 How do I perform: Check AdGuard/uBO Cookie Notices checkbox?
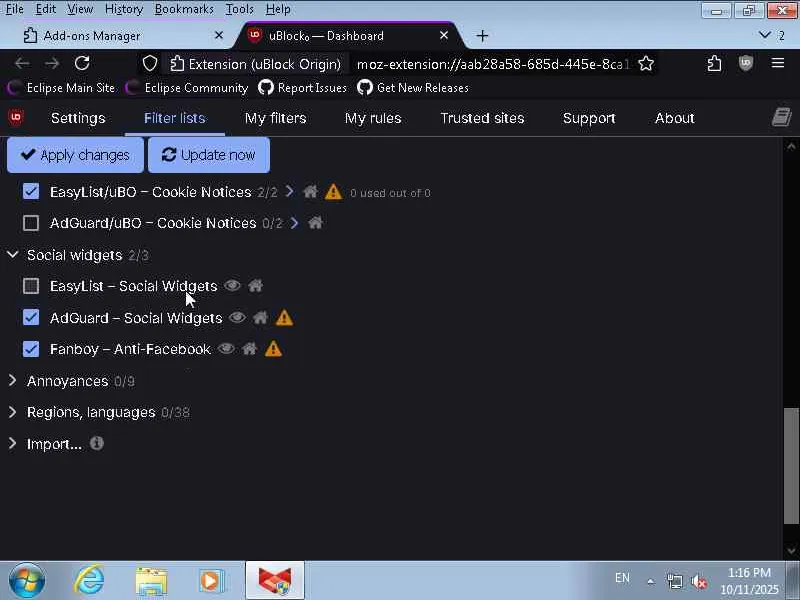pos(31,223)
